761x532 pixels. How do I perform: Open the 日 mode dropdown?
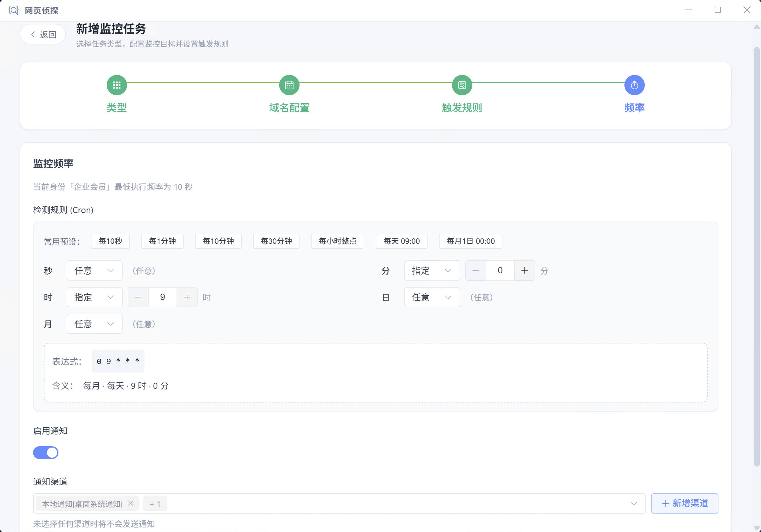[432, 297]
